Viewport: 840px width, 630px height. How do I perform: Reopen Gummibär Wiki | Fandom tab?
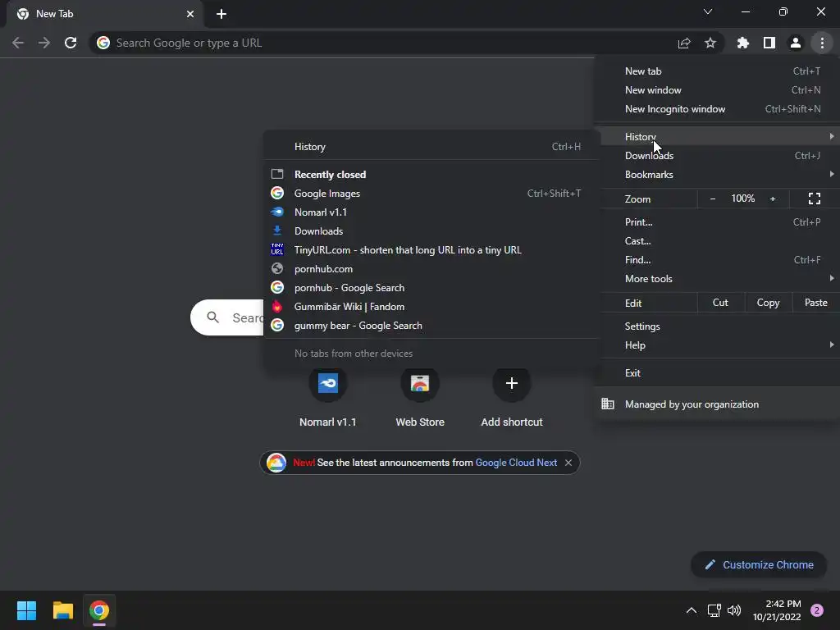pyautogui.click(x=431, y=307)
